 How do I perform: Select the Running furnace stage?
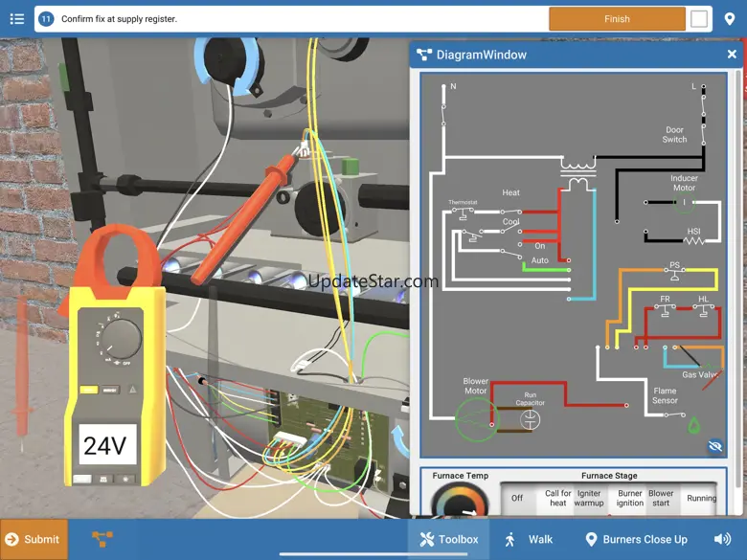pos(701,498)
